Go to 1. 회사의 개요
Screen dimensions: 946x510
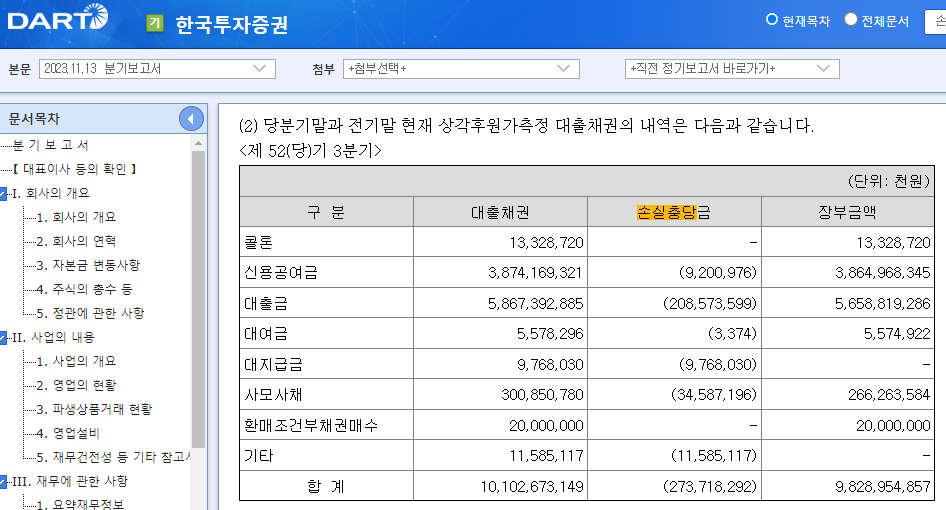click(76, 217)
